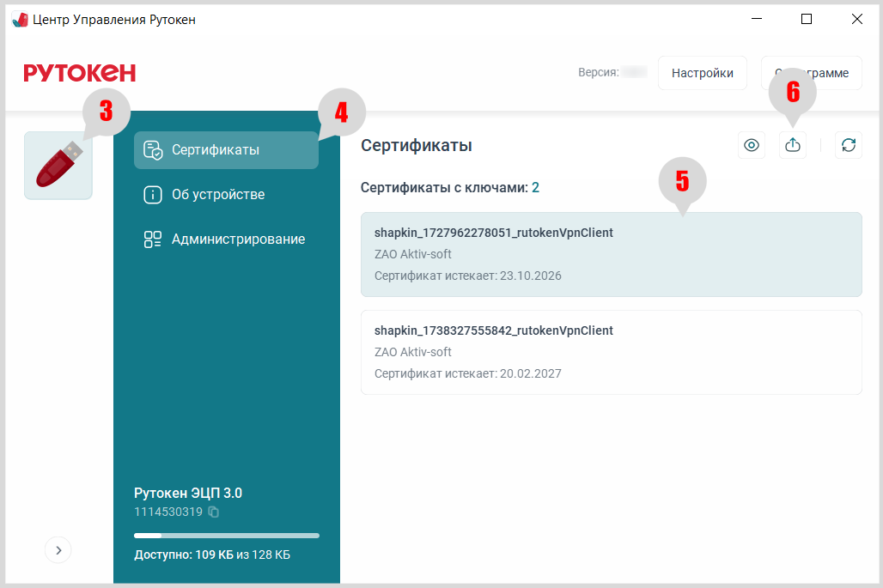The height and width of the screenshot is (588, 883).
Task: Expand the device panel with the chevron arrow
Action: [x=58, y=550]
